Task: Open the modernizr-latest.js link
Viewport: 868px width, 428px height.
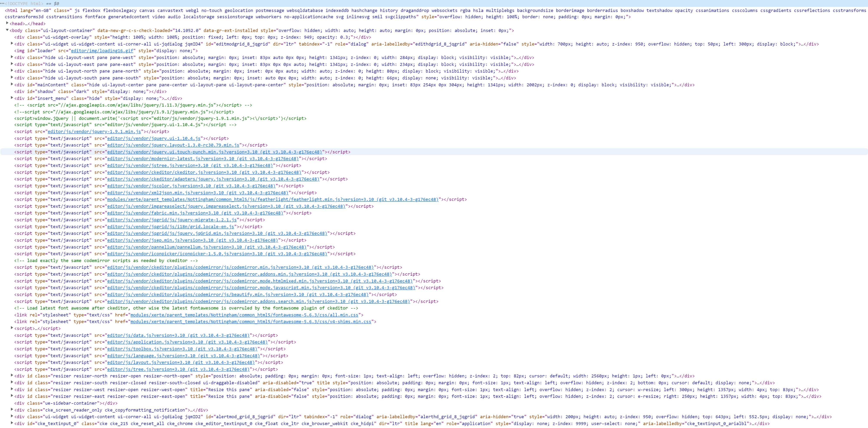Action: (x=203, y=159)
